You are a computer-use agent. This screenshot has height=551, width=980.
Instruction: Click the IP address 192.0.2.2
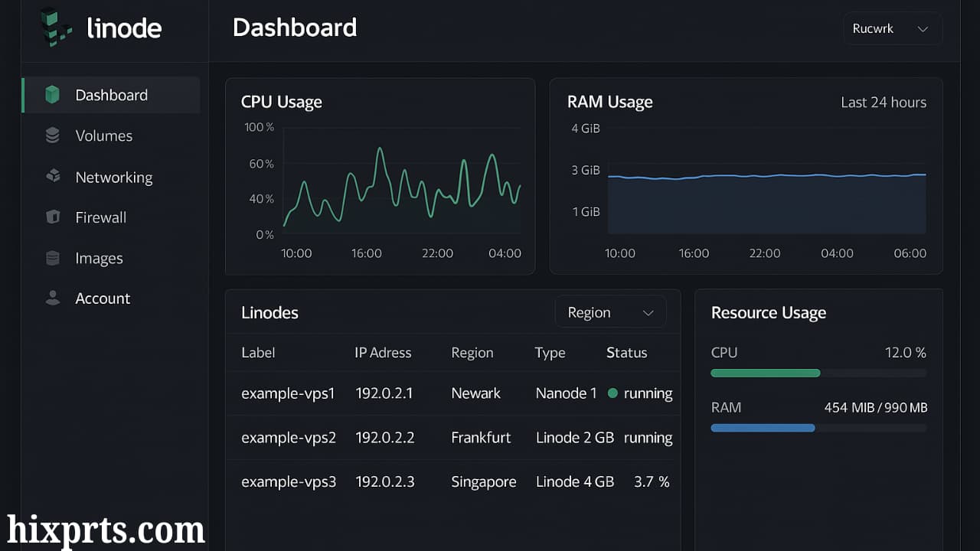(385, 438)
